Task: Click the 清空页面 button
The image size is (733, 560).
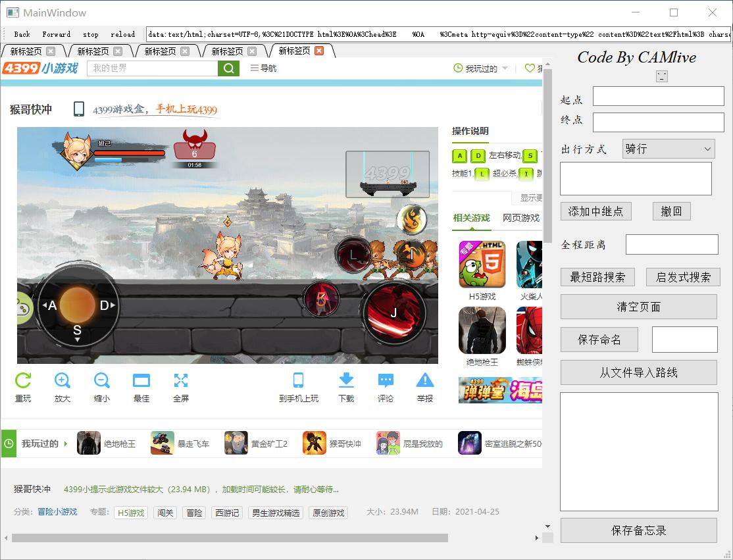Action: coord(638,307)
